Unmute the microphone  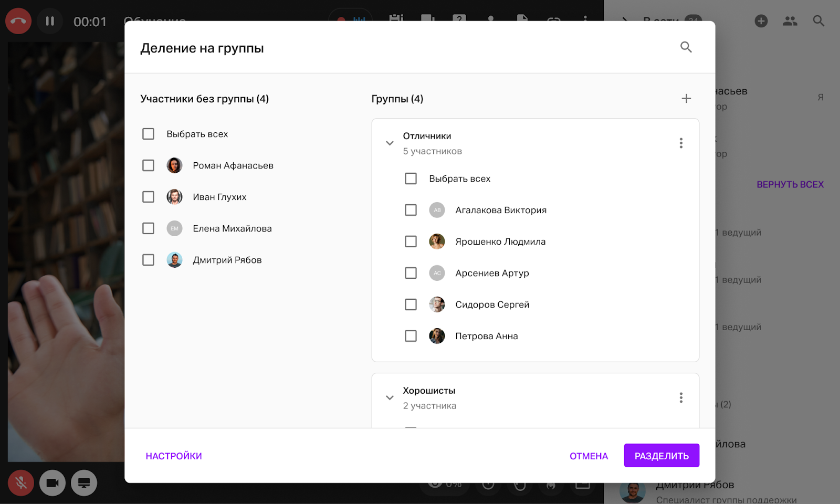[x=21, y=483]
